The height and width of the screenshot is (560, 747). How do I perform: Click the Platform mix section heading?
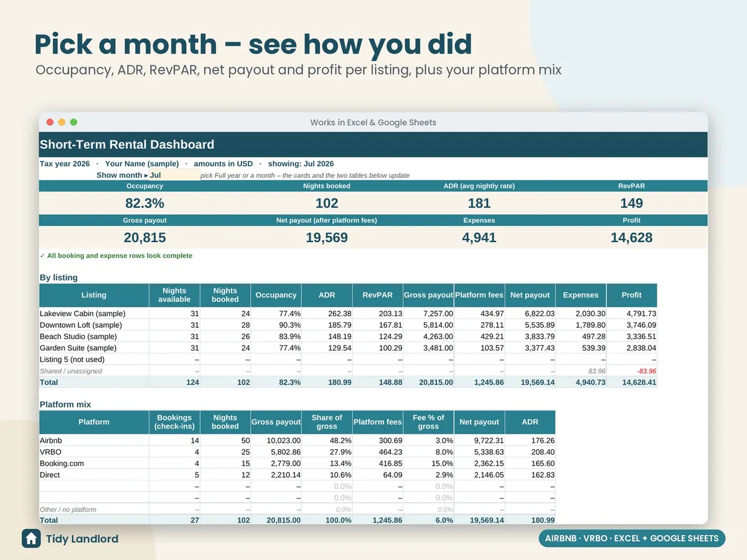pos(65,404)
